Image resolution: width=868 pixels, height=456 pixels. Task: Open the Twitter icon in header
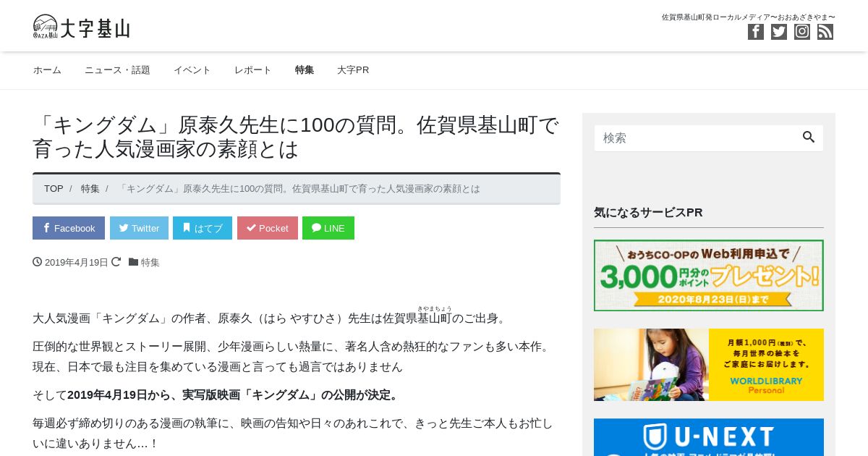779,32
